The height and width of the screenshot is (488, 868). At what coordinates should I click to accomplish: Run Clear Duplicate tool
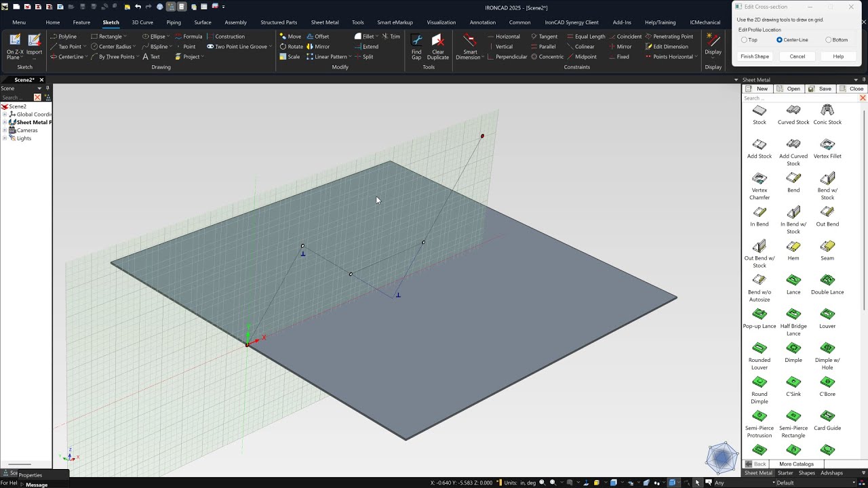[438, 46]
